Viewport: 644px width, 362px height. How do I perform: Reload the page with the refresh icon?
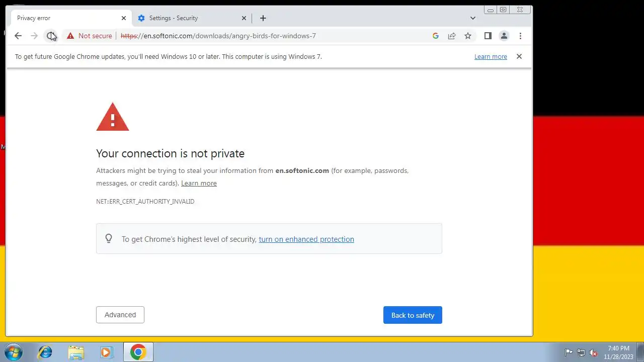(x=50, y=36)
